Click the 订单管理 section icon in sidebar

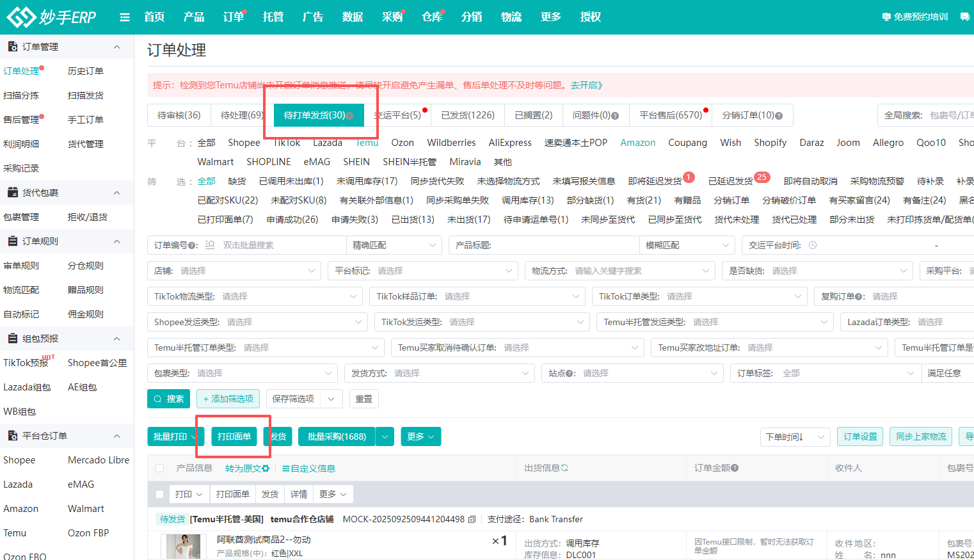coord(12,47)
